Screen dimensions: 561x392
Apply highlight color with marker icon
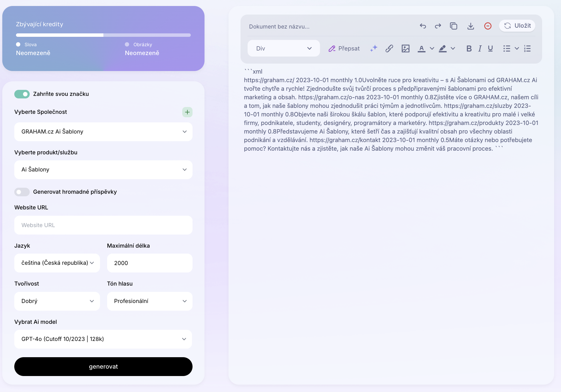(443, 49)
